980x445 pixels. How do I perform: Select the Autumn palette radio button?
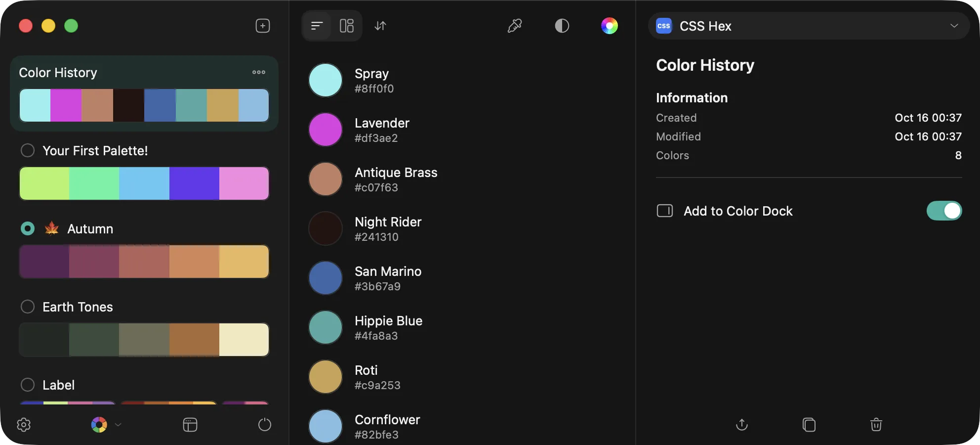[28, 228]
